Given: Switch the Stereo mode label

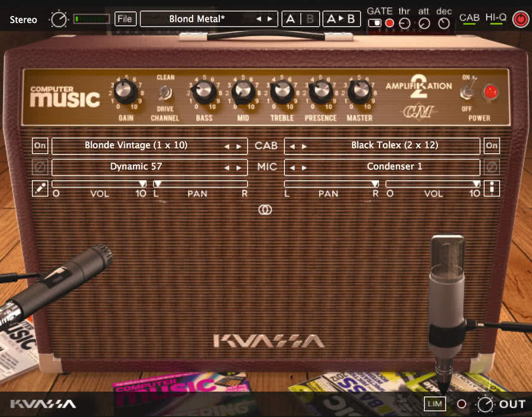Looking at the screenshot, I should click(23, 20).
